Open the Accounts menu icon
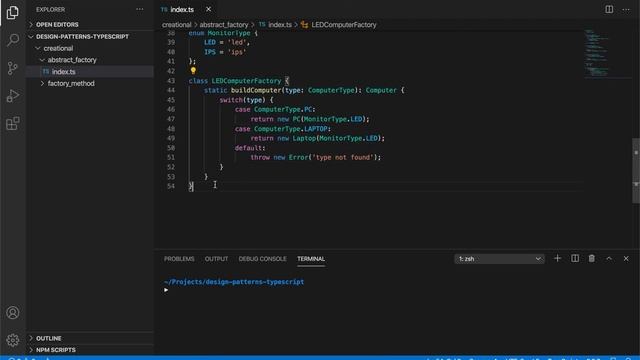The image size is (640, 360). (13, 313)
